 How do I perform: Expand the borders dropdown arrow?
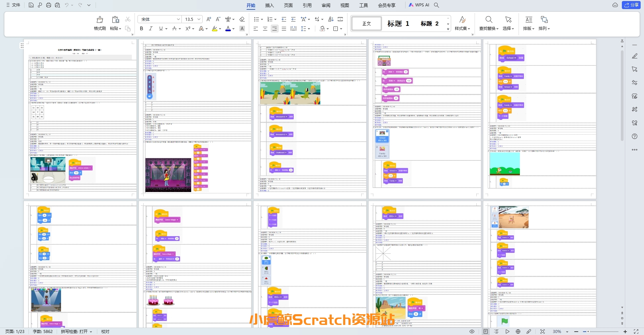[x=341, y=29]
